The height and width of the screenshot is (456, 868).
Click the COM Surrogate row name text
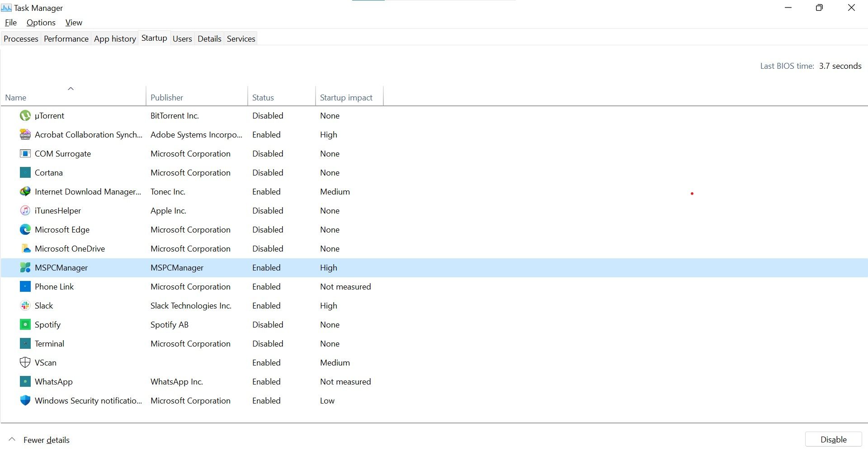[x=63, y=154]
